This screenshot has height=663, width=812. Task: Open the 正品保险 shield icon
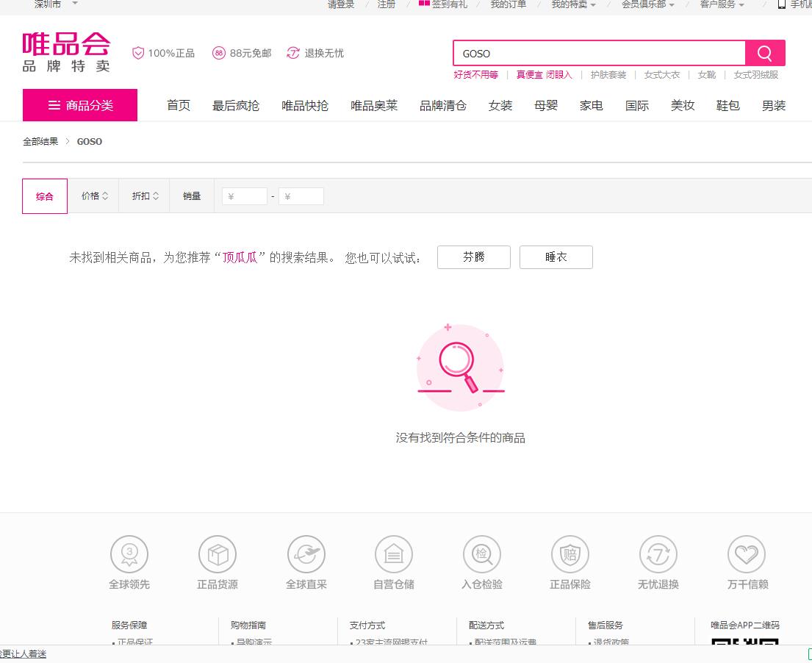tap(570, 554)
